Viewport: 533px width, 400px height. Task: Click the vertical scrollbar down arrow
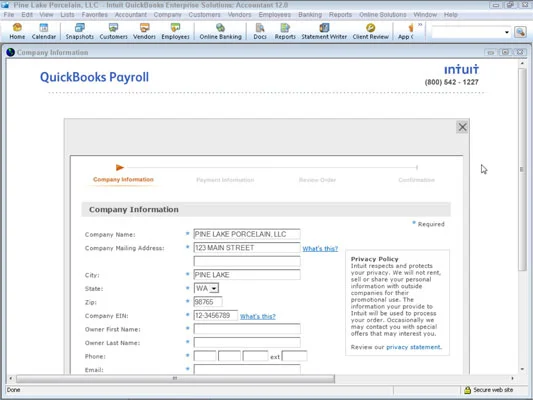tap(522, 369)
